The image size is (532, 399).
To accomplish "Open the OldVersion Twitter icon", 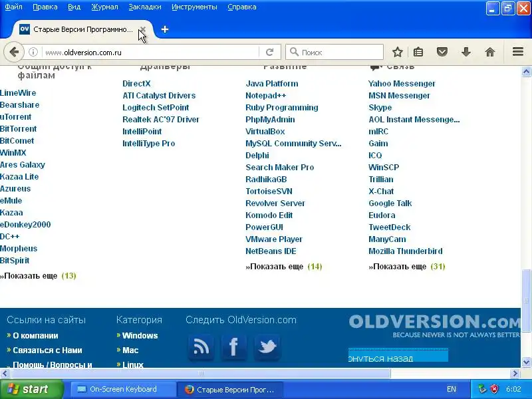I will (267, 347).
